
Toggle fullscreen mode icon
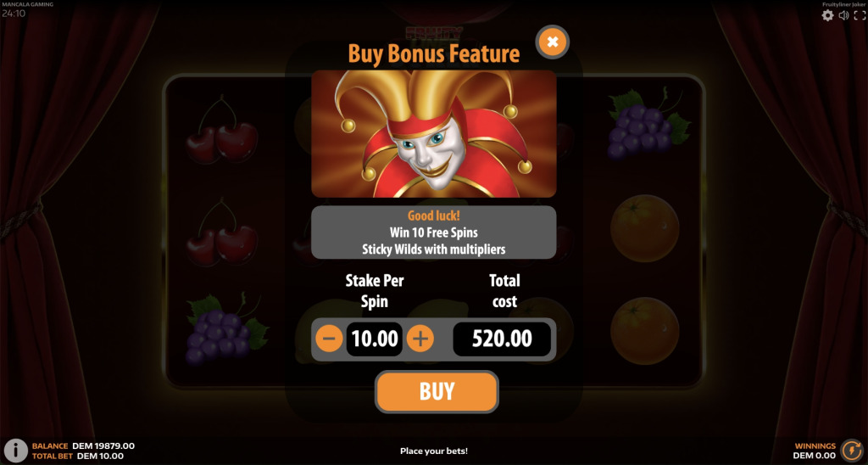point(860,15)
